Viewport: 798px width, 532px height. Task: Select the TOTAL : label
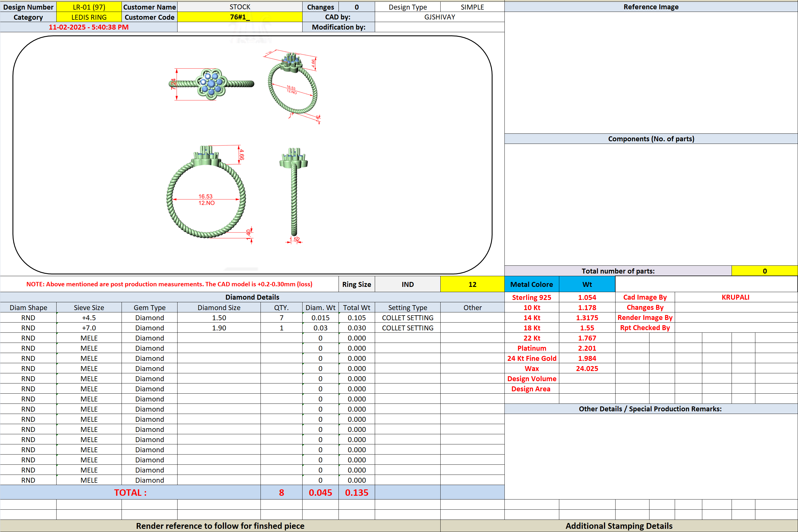(130, 492)
